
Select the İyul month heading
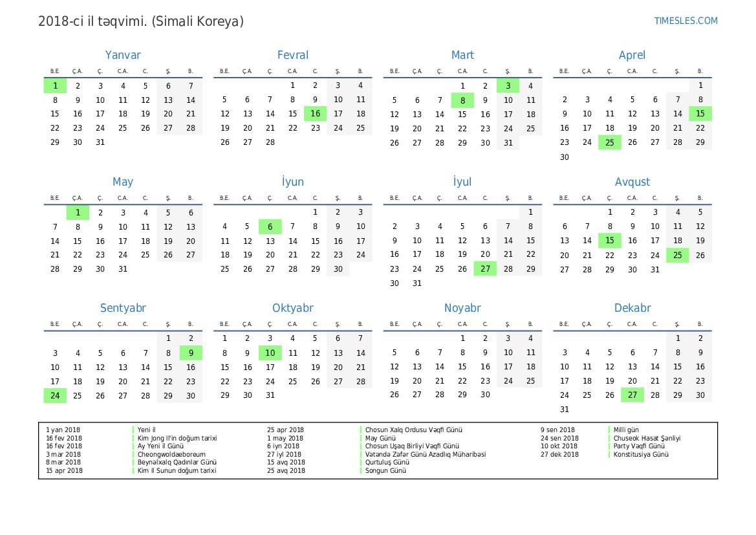462,182
